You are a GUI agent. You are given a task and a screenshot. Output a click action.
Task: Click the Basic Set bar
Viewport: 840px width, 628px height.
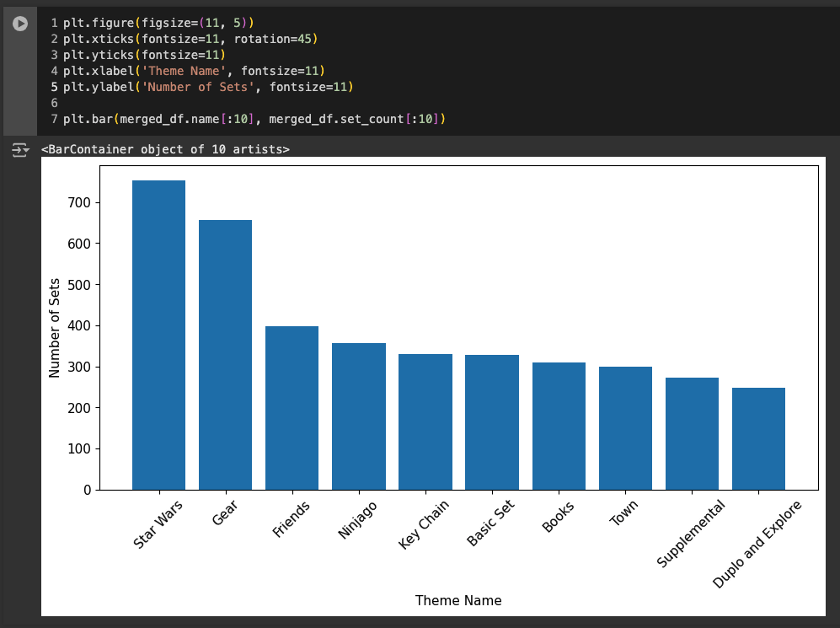point(492,422)
